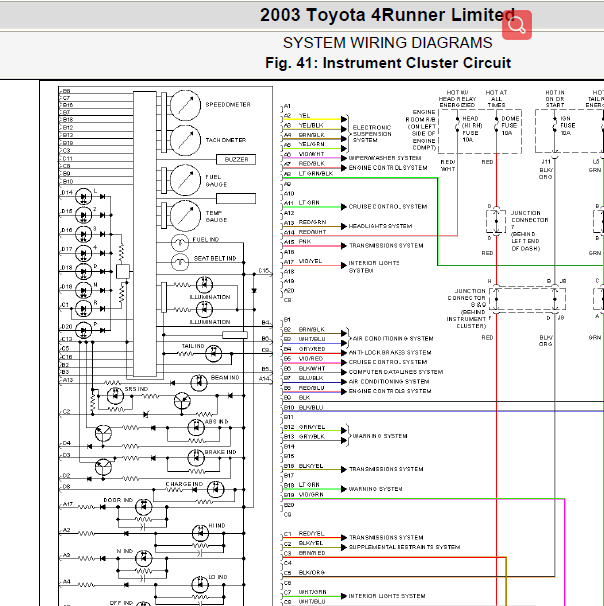
Task: Click the TACHOMETER label
Action: click(226, 140)
